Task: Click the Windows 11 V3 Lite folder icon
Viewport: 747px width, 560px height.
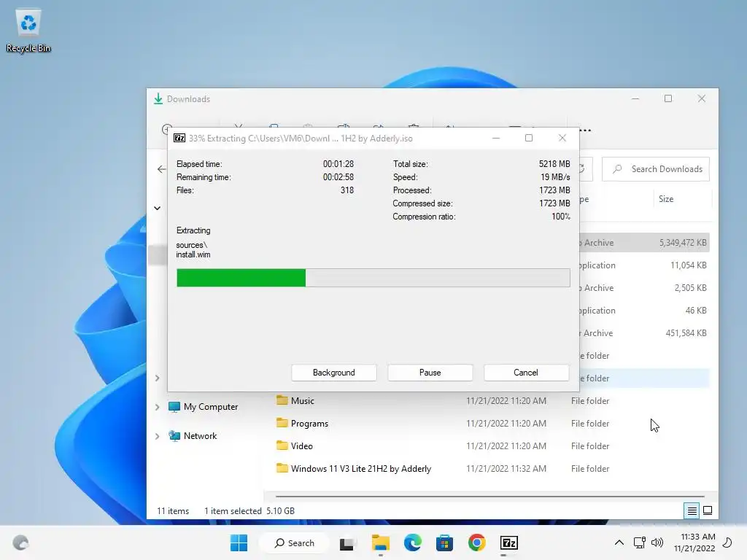Action: tap(282, 468)
